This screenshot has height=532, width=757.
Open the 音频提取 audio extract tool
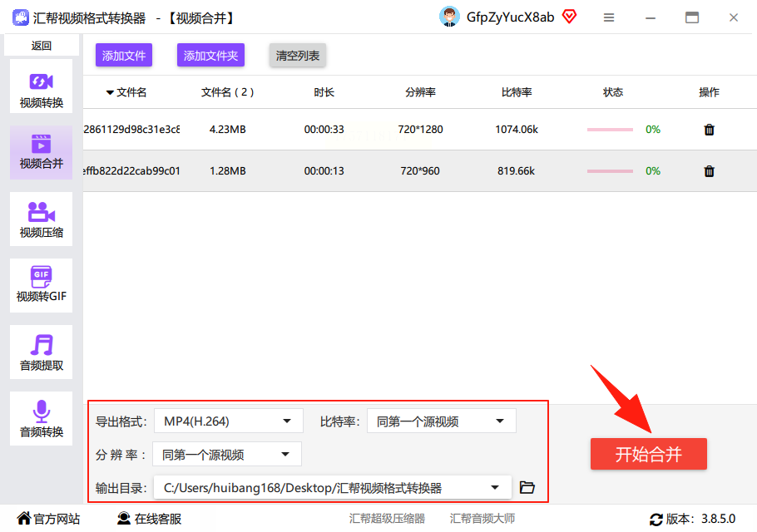(x=41, y=352)
